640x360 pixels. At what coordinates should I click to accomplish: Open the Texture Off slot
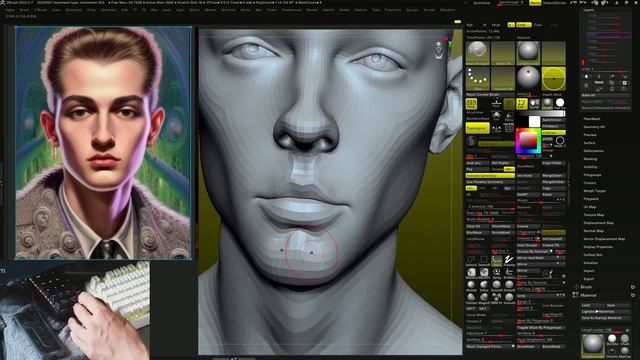coord(503,79)
